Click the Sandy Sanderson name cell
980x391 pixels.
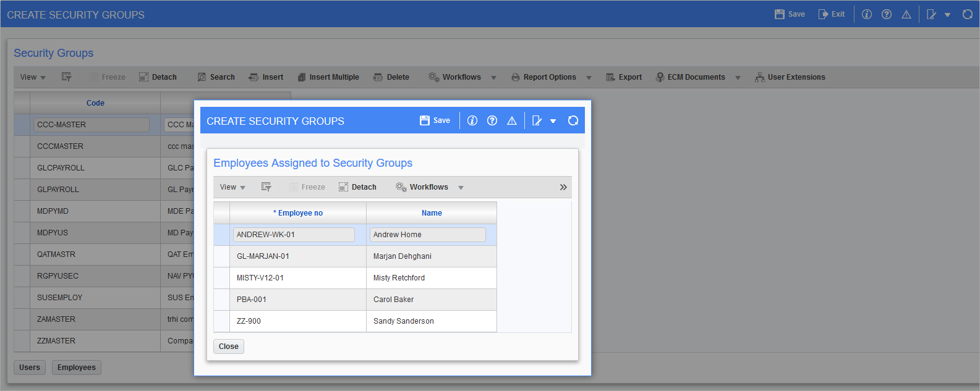(432, 321)
